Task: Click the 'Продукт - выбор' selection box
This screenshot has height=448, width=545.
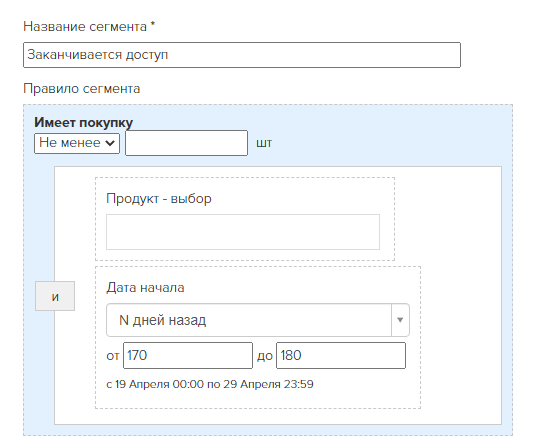Action: pyautogui.click(x=243, y=232)
